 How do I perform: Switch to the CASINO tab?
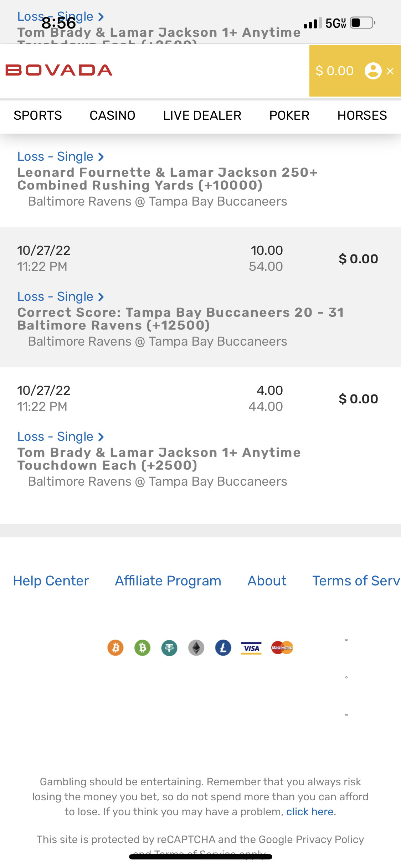(x=112, y=115)
